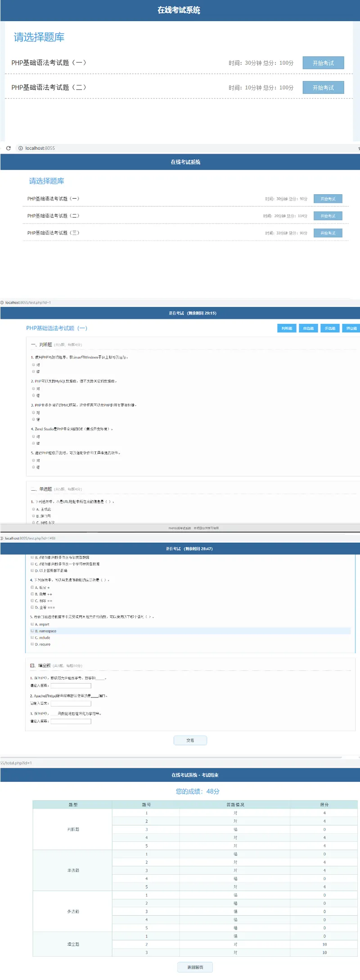
Task: Click the 填空题 cell in the results table
Action: coord(72,944)
